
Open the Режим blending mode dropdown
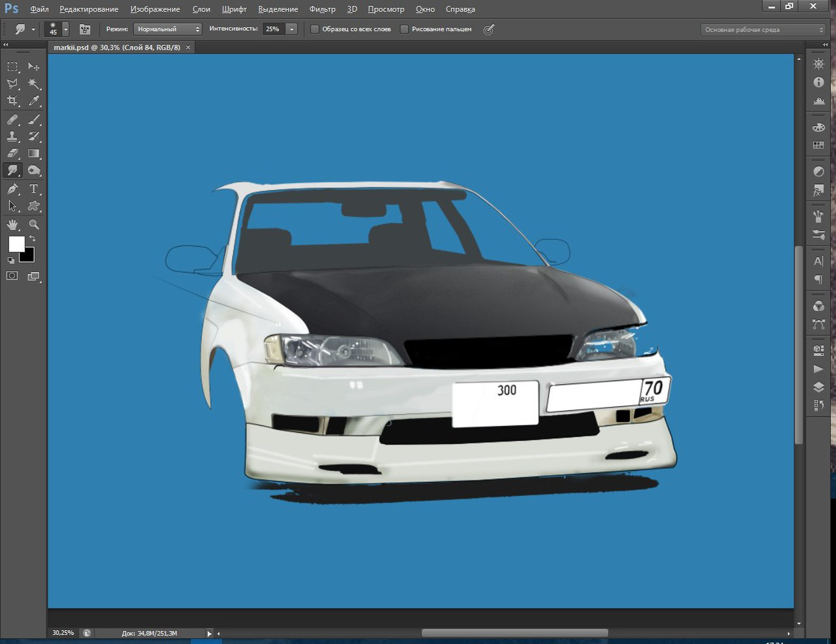[167, 29]
